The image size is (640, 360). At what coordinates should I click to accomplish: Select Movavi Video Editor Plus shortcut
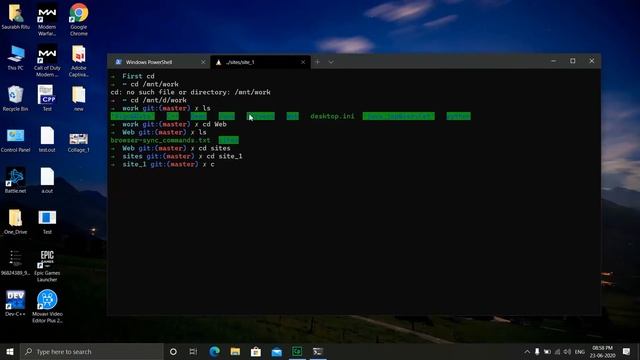pyautogui.click(x=47, y=307)
